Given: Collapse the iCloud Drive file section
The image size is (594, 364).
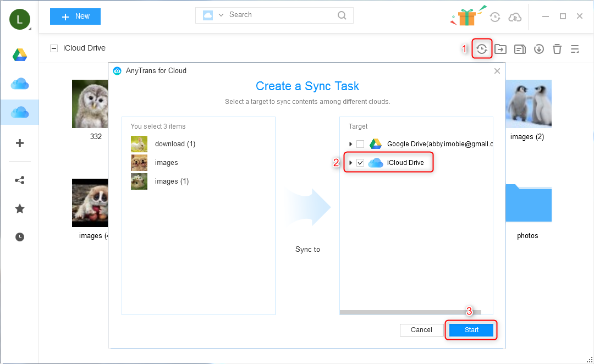Looking at the screenshot, I should click(x=53, y=48).
